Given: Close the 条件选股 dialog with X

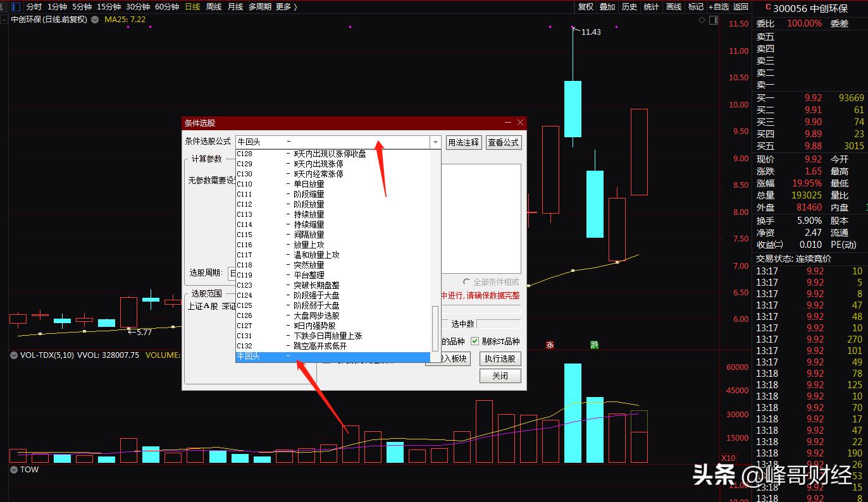Looking at the screenshot, I should pos(520,123).
